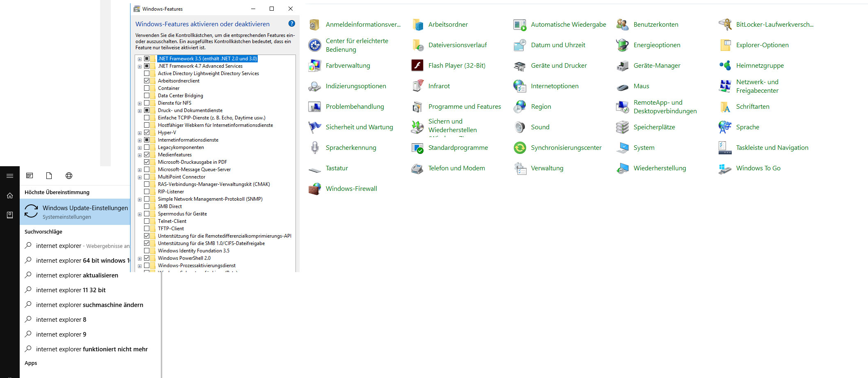This screenshot has height=378, width=868.
Task: Open the Maus icon
Action: tap(623, 86)
